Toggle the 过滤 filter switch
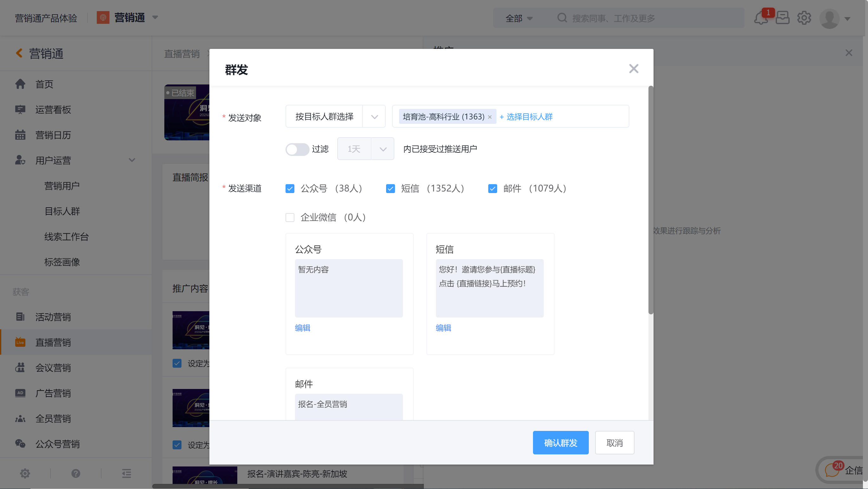Viewport: 868px width, 489px height. [x=297, y=149]
